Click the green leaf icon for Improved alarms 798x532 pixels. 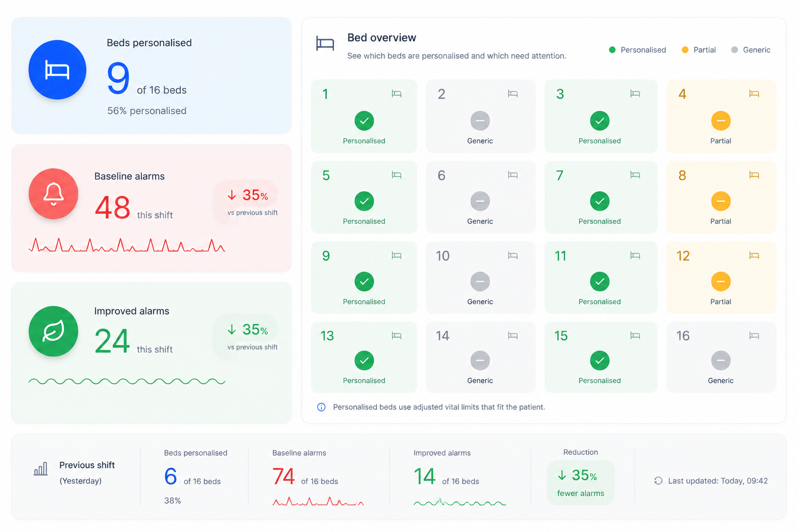tap(54, 331)
